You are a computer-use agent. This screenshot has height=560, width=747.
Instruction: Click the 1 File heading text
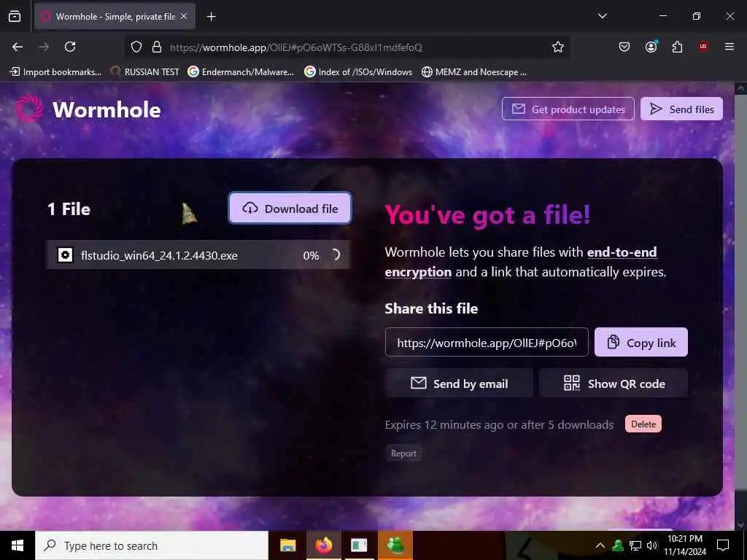pos(69,209)
